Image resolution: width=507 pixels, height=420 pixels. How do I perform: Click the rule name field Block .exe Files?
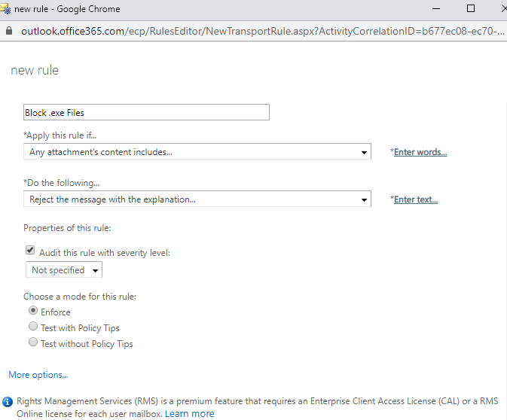pyautogui.click(x=146, y=112)
